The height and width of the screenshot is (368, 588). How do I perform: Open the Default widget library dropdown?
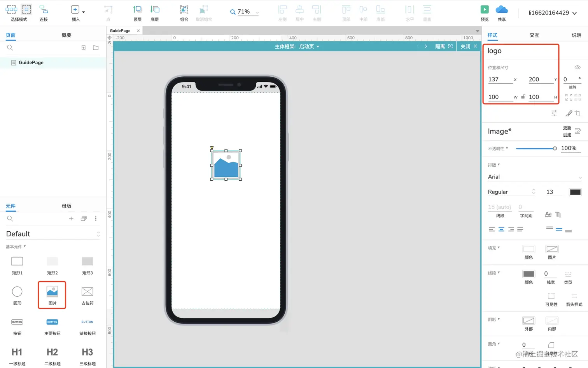[53, 234]
